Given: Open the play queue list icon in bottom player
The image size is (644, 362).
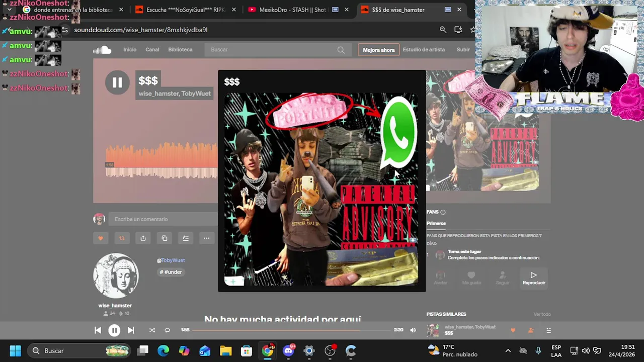Looking at the screenshot, I should tap(548, 330).
